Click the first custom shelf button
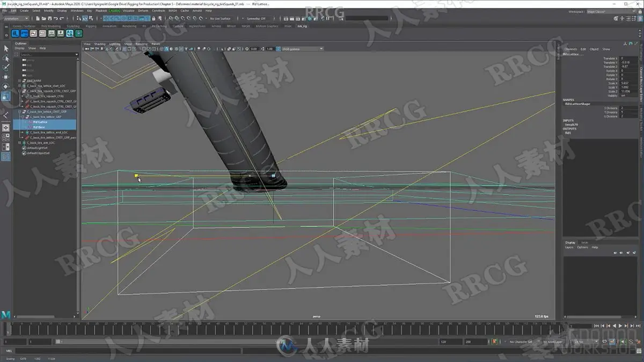Image resolution: width=644 pixels, height=362 pixels. tap(15, 33)
